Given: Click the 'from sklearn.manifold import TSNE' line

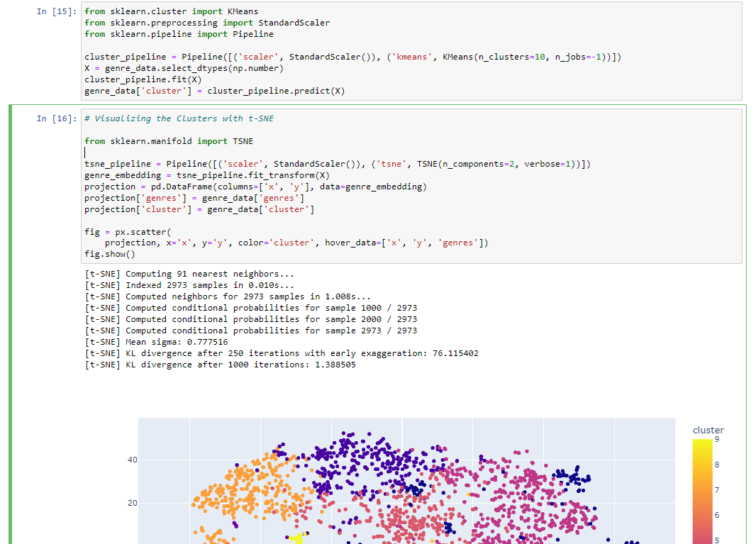Looking at the screenshot, I should (x=169, y=141).
